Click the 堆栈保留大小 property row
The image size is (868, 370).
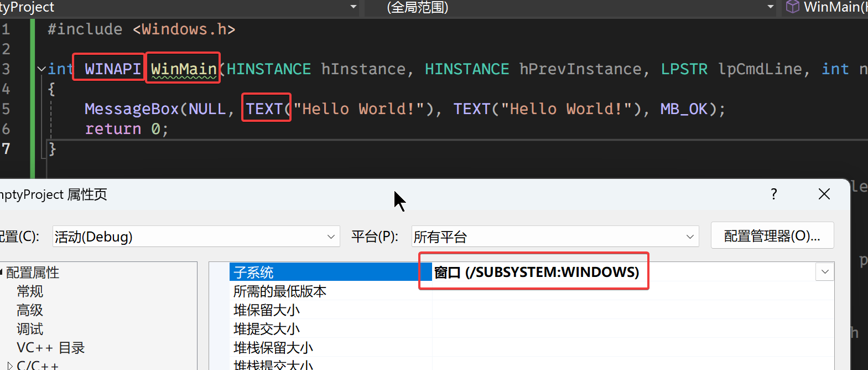pyautogui.click(x=273, y=348)
